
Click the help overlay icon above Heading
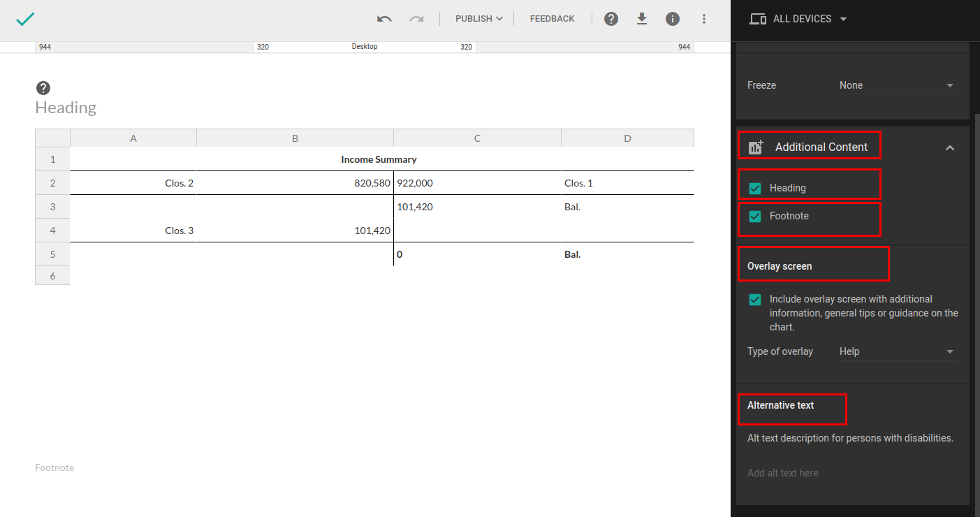(x=43, y=88)
